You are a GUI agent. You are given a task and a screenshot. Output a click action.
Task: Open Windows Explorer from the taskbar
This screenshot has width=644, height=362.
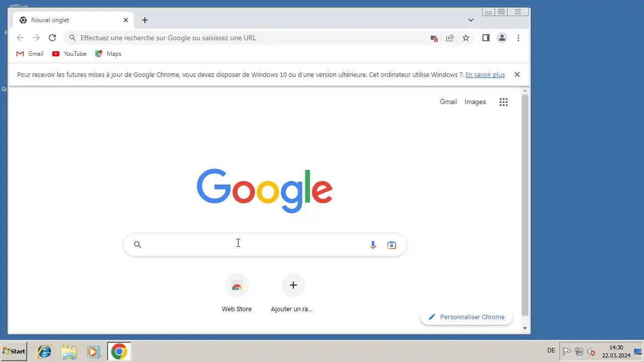tap(69, 351)
